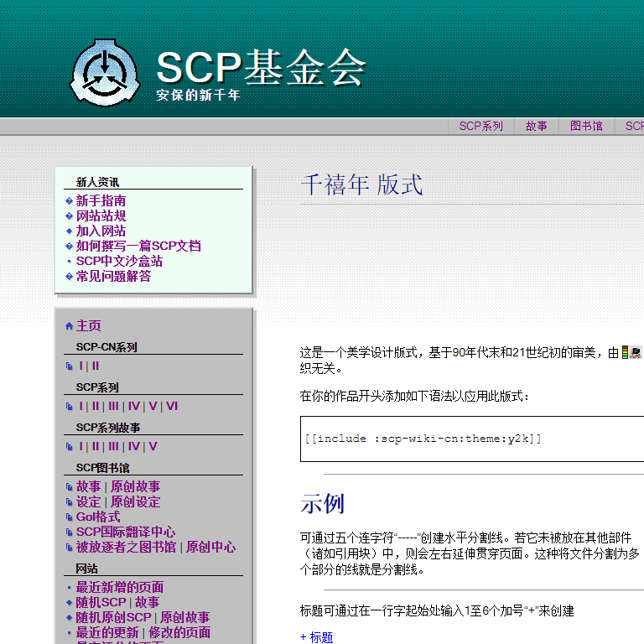644x644 pixels.
Task: Click the home icon beside 主页
Action: [x=69, y=326]
